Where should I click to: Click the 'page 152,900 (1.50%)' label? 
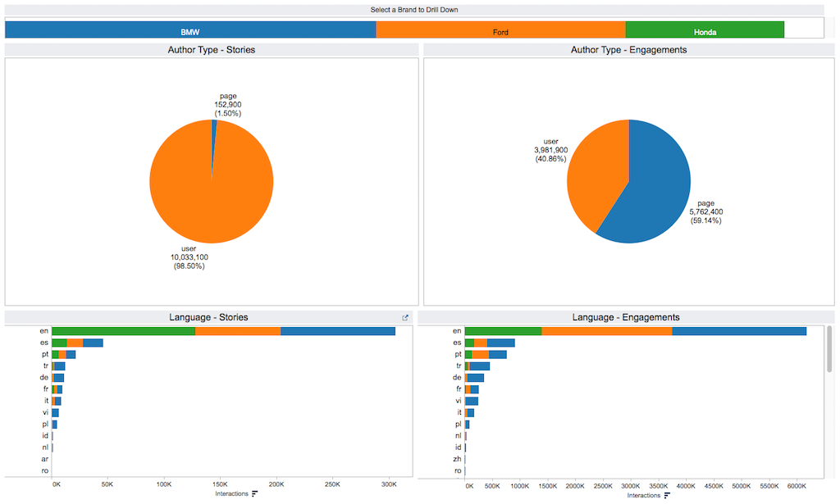point(228,105)
